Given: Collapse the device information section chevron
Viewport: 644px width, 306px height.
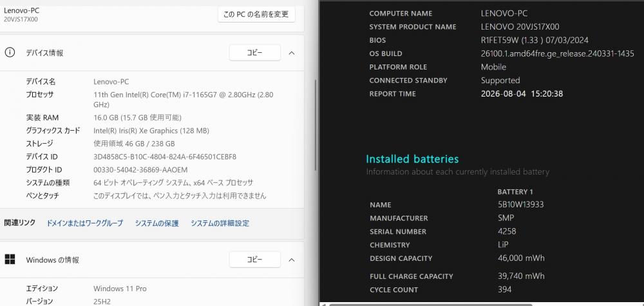Looking at the screenshot, I should 292,53.
